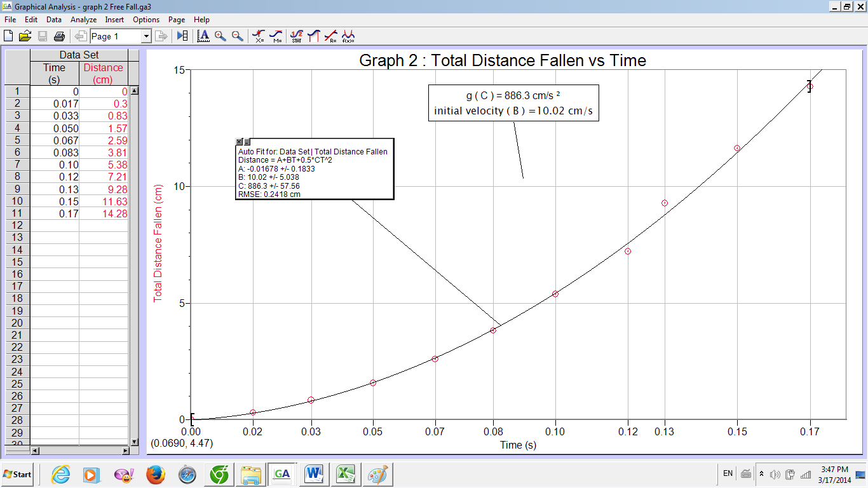Open the File menu
This screenshot has height=488, width=868.
click(10, 20)
